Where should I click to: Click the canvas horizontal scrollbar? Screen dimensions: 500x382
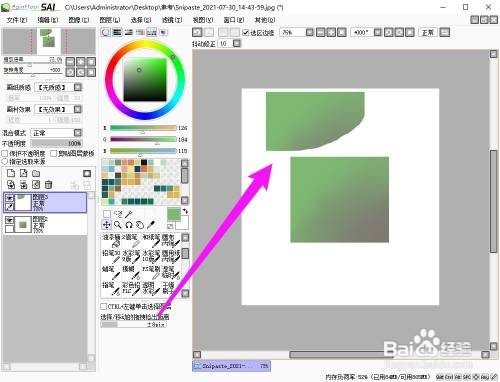click(x=341, y=355)
